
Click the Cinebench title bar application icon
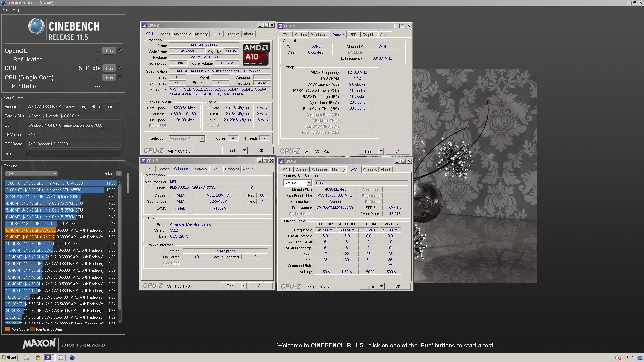pyautogui.click(x=3, y=3)
